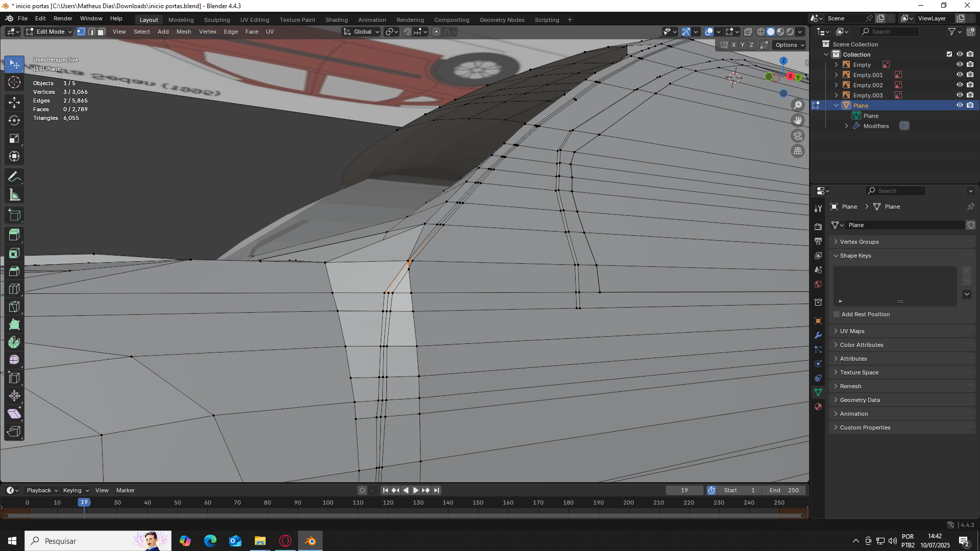Viewport: 980px width, 551px height.
Task: Open the Edit Mode dropdown
Action: coord(49,32)
